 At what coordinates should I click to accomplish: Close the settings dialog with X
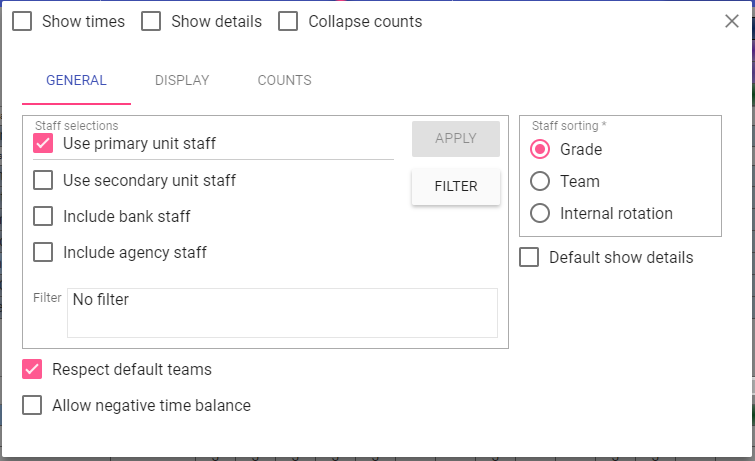[732, 21]
